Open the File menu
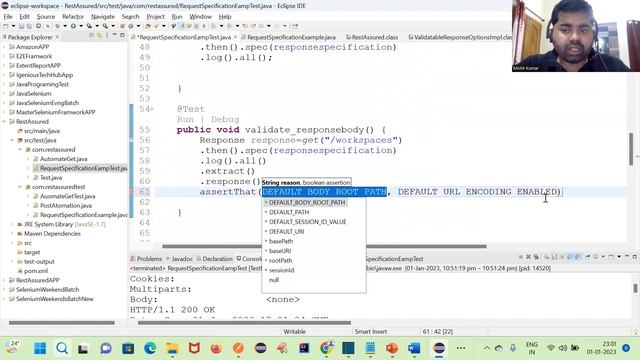This screenshot has width=640, height=360. click(x=8, y=17)
